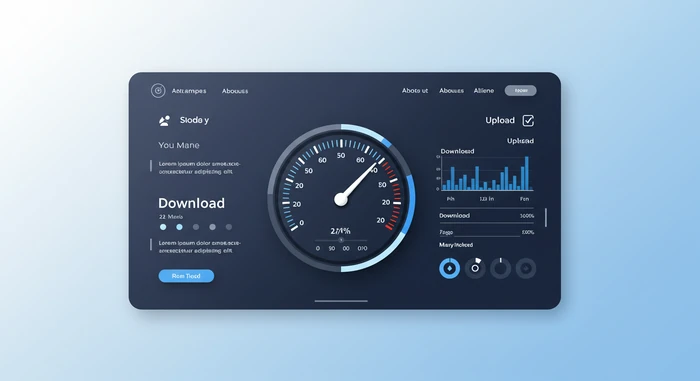Click the blue pill button below the Lorem text

coord(186,276)
